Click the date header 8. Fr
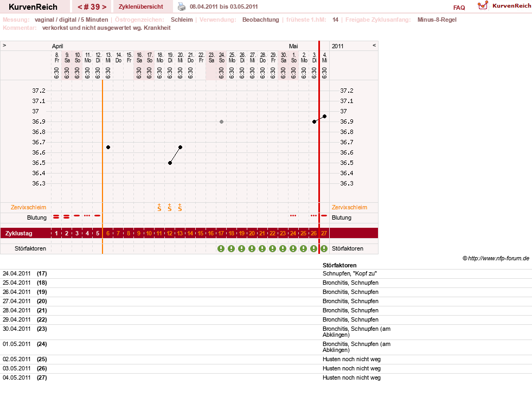Image resolution: width=532 pixels, height=410 pixels. pyautogui.click(x=56, y=57)
